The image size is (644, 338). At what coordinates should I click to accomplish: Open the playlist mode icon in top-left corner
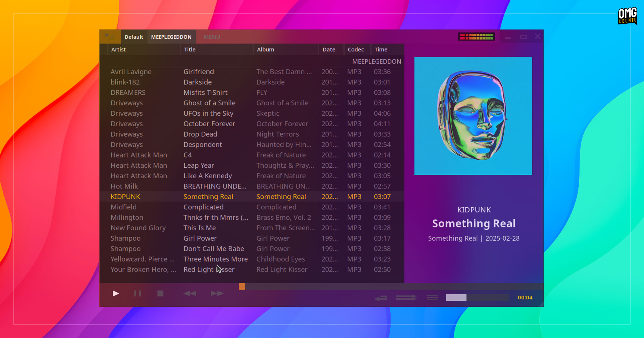coord(110,36)
